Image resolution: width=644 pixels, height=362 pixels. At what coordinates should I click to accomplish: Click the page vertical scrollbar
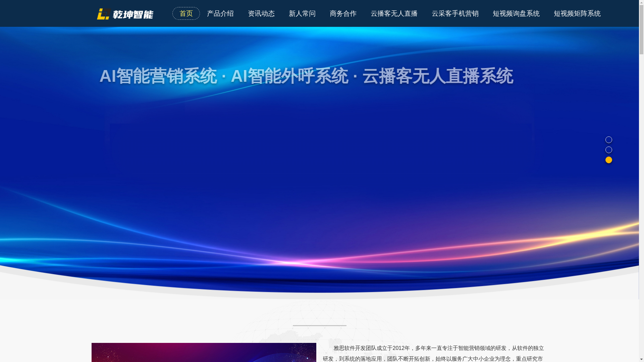pos(641,181)
